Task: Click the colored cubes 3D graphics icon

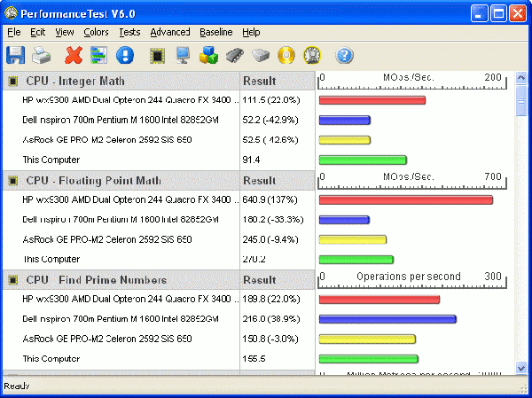Action: (208, 55)
